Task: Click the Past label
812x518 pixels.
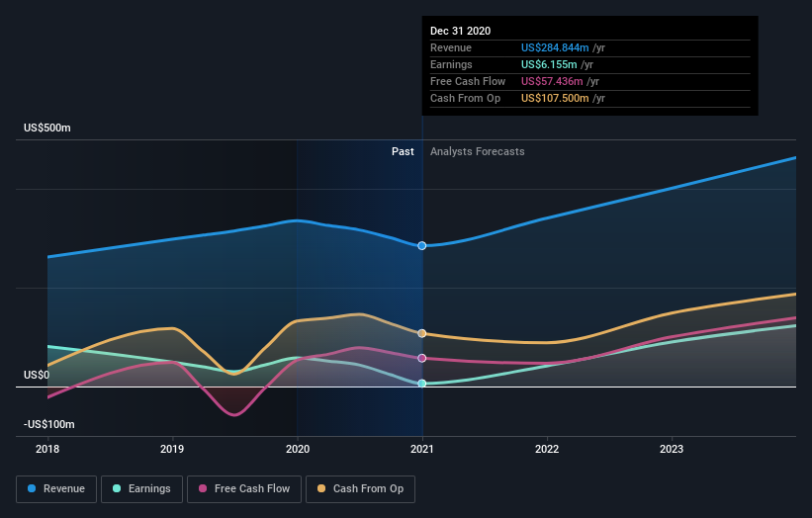Action: [x=403, y=151]
